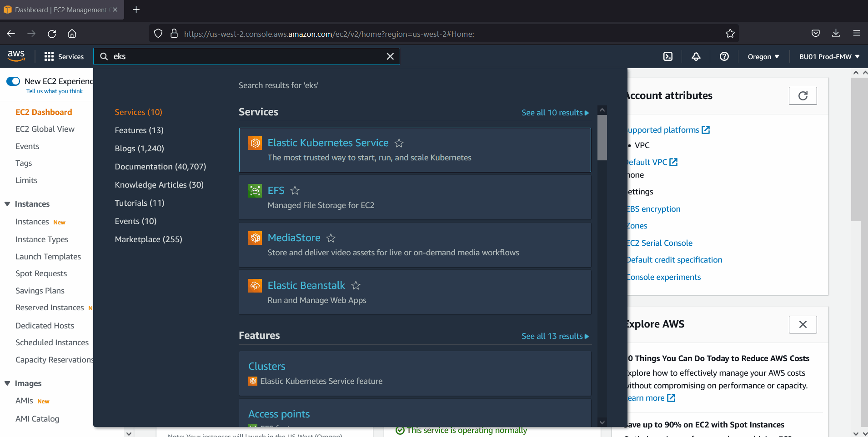Screen dimensions: 868x437
Task: Star Elastic Beanstalk as a favorite
Action: pyautogui.click(x=356, y=286)
